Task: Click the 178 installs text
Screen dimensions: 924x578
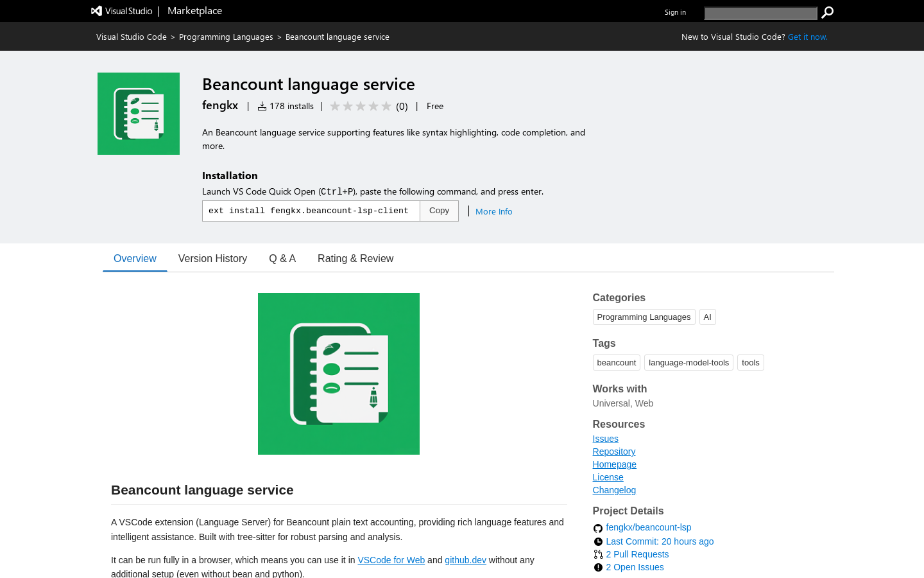Action: pos(291,107)
